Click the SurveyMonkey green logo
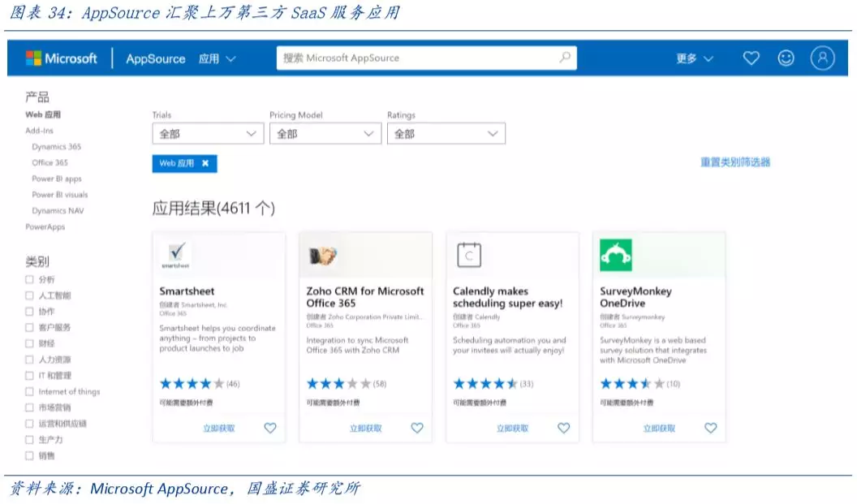The image size is (857, 504). (x=616, y=255)
